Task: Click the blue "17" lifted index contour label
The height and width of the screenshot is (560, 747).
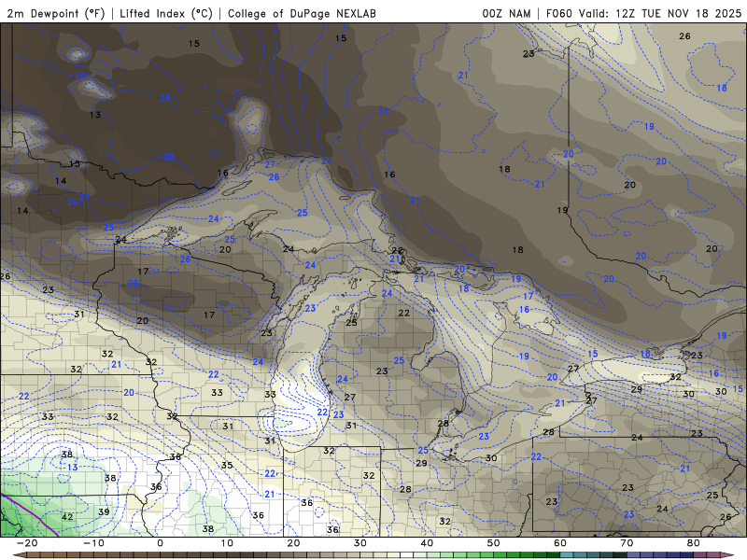Action: 528,296
